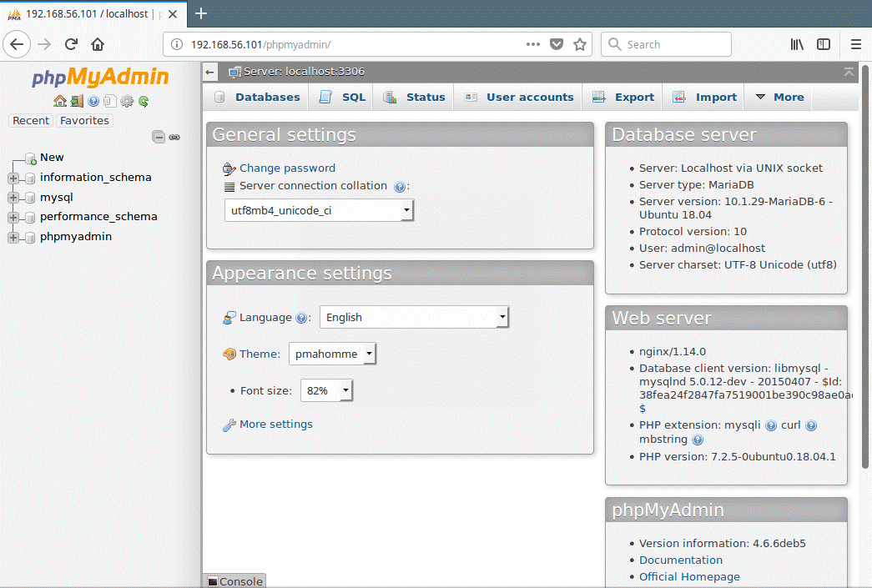The height and width of the screenshot is (588, 872).
Task: Click the page vertical scrollbar
Action: (865, 267)
